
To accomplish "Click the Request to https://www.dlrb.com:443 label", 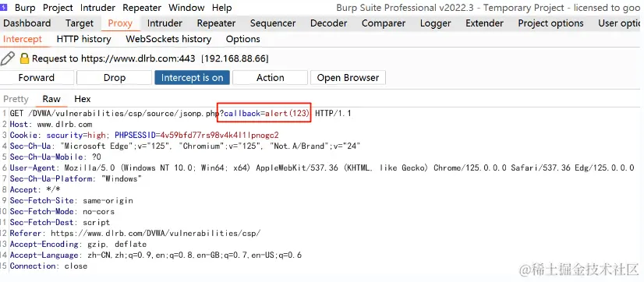I will 113,58.
